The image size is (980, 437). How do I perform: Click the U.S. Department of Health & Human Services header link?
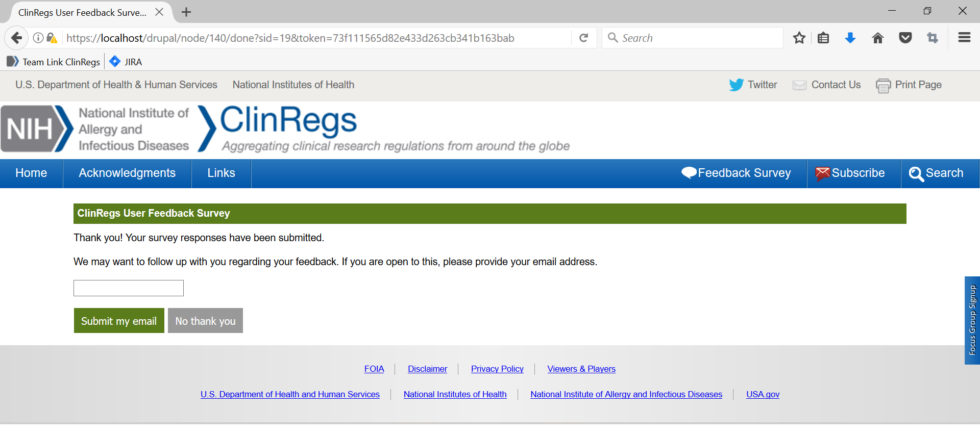(x=116, y=85)
